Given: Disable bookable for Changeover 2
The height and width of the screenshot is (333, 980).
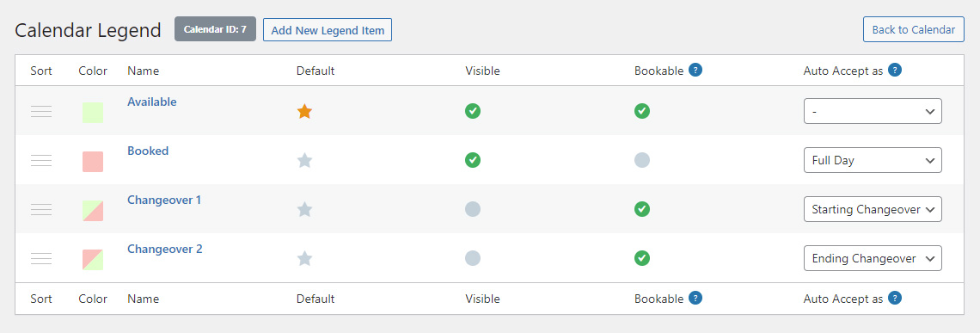Looking at the screenshot, I should pos(642,258).
